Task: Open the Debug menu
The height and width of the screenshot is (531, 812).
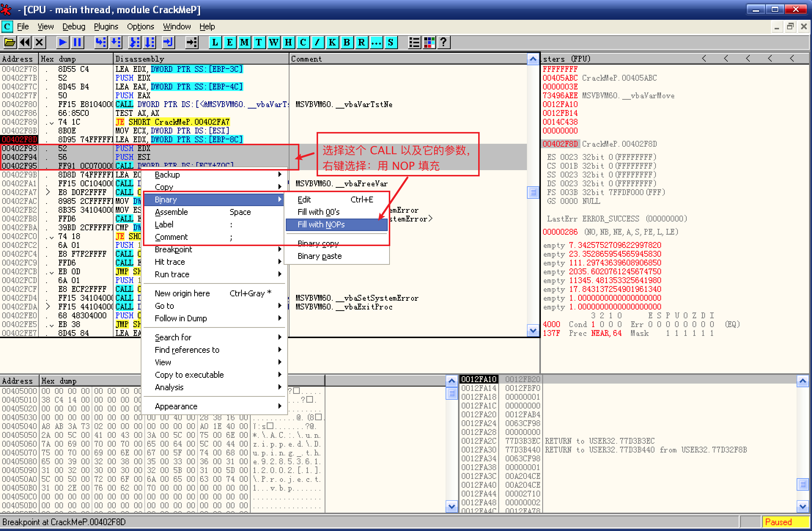Action: [74, 27]
